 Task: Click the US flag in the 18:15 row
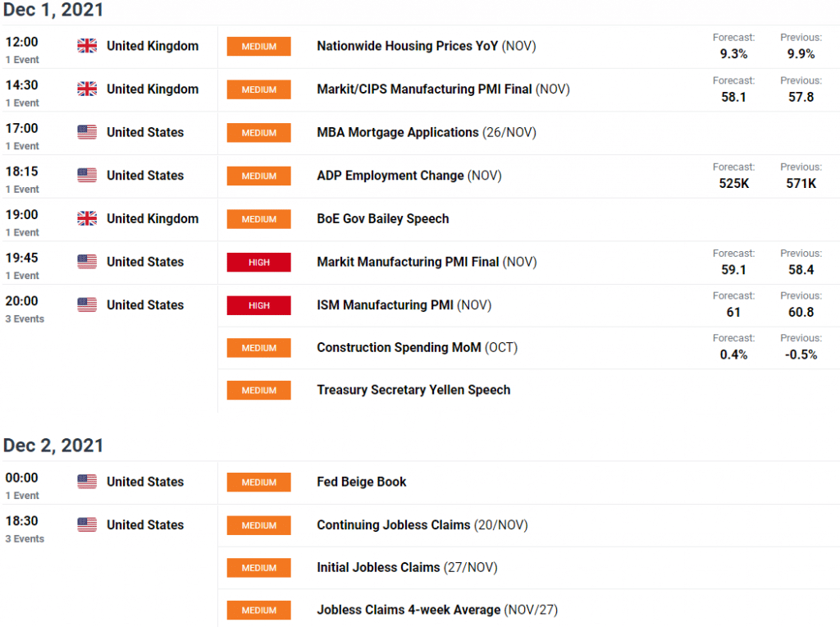[x=87, y=175]
